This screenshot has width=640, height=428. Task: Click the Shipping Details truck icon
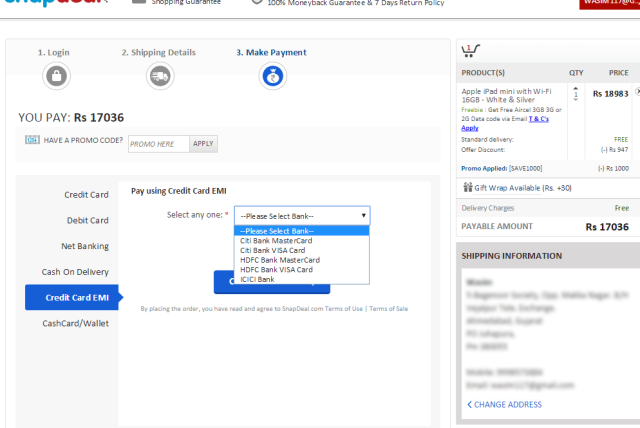pos(160,76)
